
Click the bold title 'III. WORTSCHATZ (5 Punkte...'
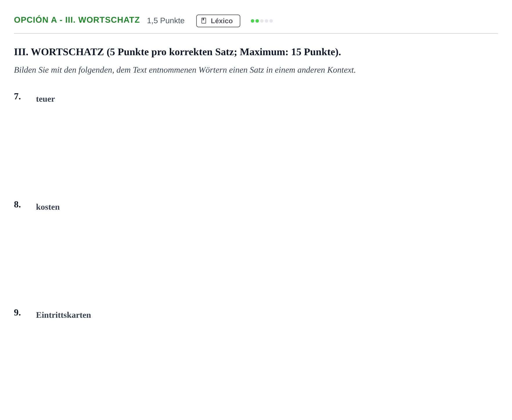point(177,52)
